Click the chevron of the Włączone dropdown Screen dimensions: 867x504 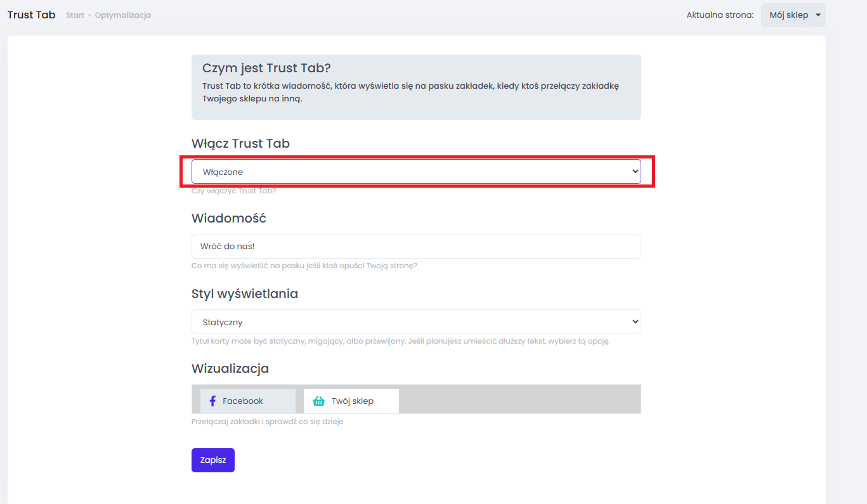pyautogui.click(x=635, y=172)
